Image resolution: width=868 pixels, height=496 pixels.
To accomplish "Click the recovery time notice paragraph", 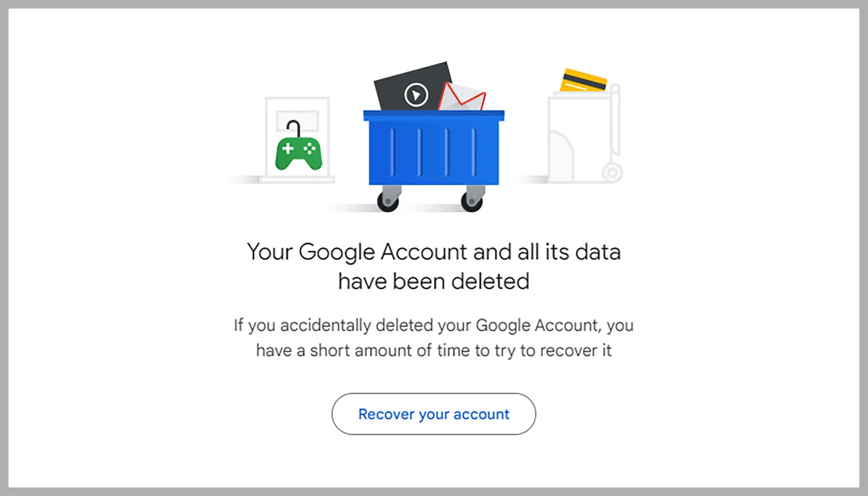I will pos(433,338).
